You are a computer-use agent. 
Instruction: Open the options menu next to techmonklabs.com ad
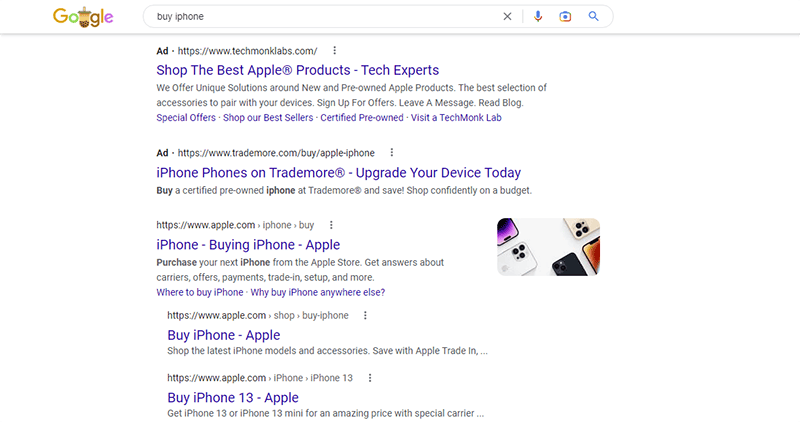click(x=335, y=51)
